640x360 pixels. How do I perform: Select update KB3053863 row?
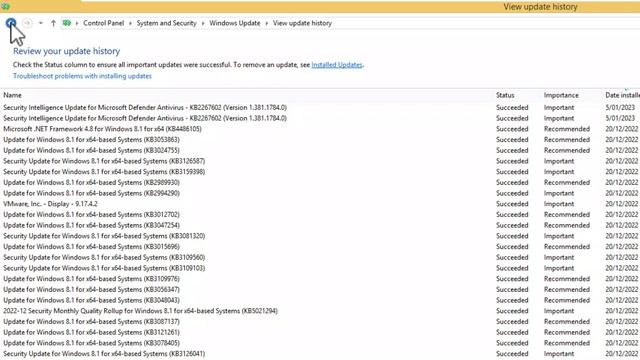pos(320,140)
